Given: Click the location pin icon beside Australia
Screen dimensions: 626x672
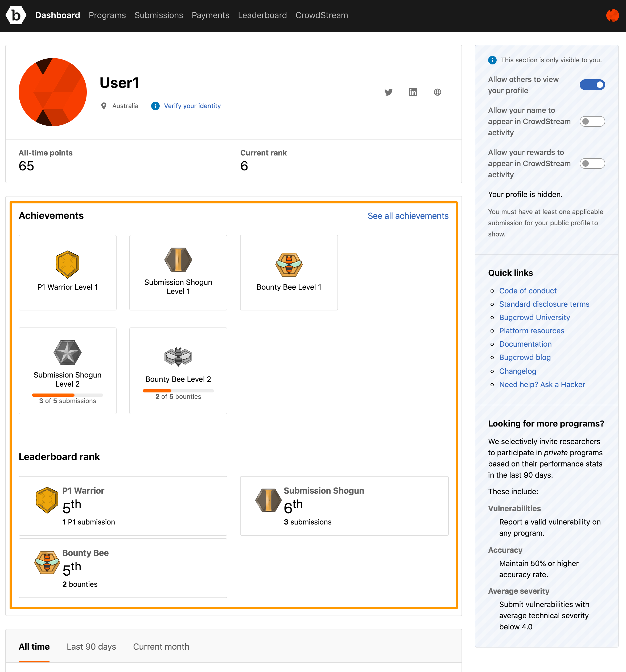Looking at the screenshot, I should pyautogui.click(x=104, y=106).
